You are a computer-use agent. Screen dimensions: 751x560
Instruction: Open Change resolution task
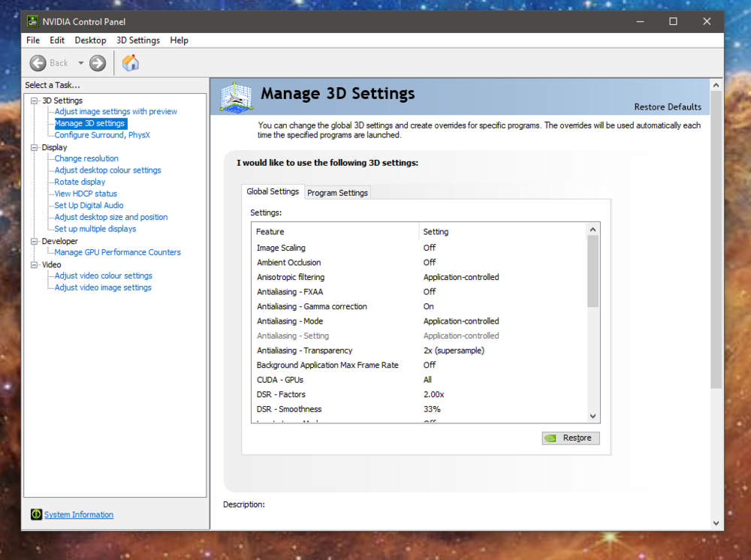click(86, 158)
